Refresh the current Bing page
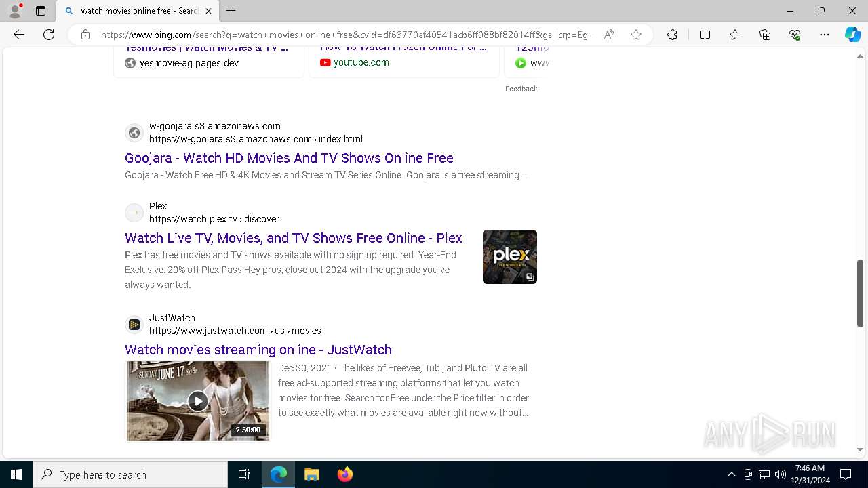 49,35
